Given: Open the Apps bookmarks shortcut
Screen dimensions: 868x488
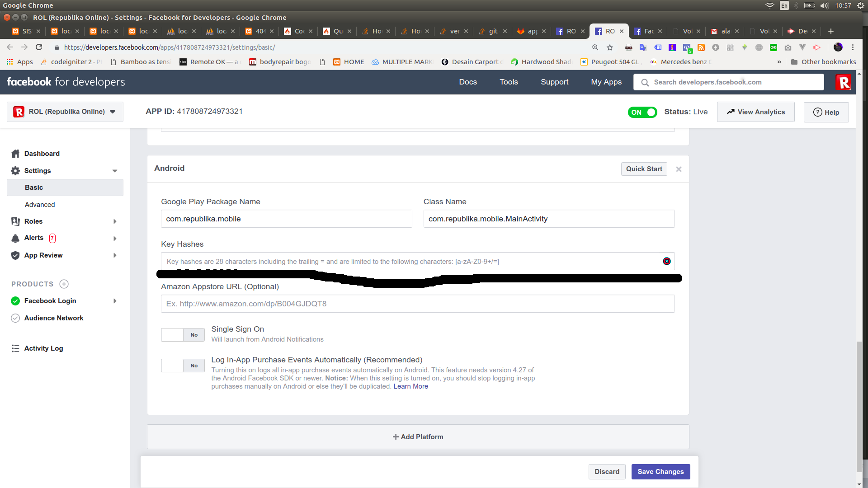Looking at the screenshot, I should click(x=19, y=62).
